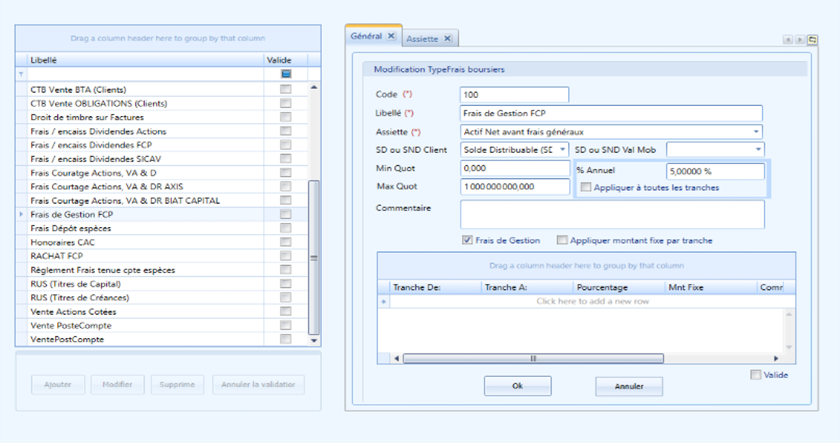Open the Assiette dropdown list

(756, 132)
